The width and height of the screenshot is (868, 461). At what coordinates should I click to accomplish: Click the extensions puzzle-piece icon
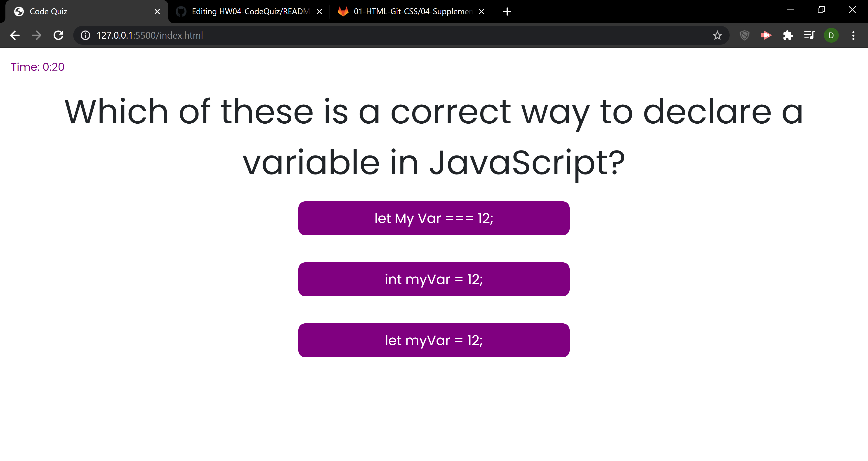tap(788, 35)
